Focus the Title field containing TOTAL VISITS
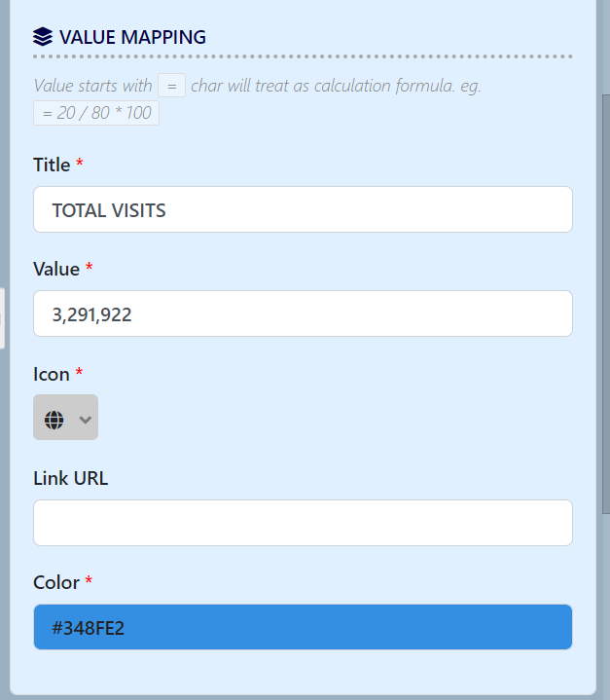 click(303, 210)
